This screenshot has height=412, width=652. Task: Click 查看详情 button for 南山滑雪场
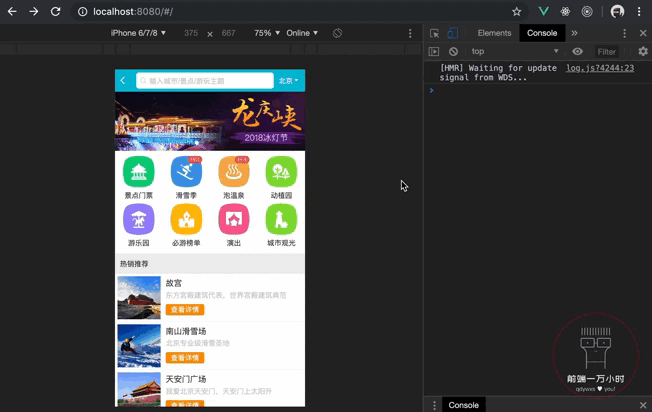click(x=185, y=358)
